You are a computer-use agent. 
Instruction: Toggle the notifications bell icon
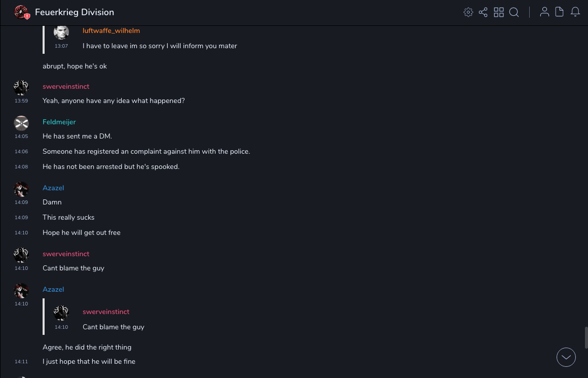[575, 12]
